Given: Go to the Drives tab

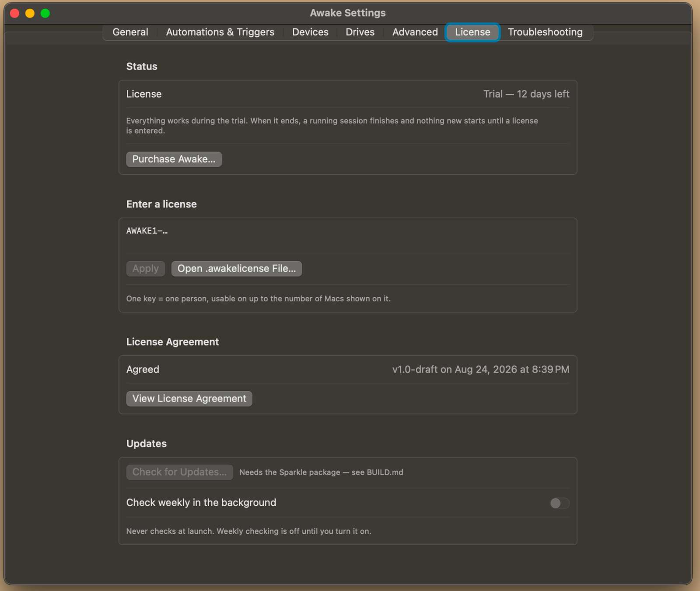Looking at the screenshot, I should click(x=360, y=32).
